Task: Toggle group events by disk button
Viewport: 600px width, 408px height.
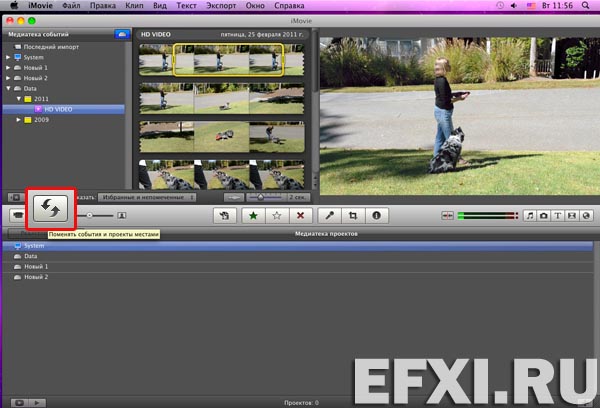Action: tap(122, 34)
